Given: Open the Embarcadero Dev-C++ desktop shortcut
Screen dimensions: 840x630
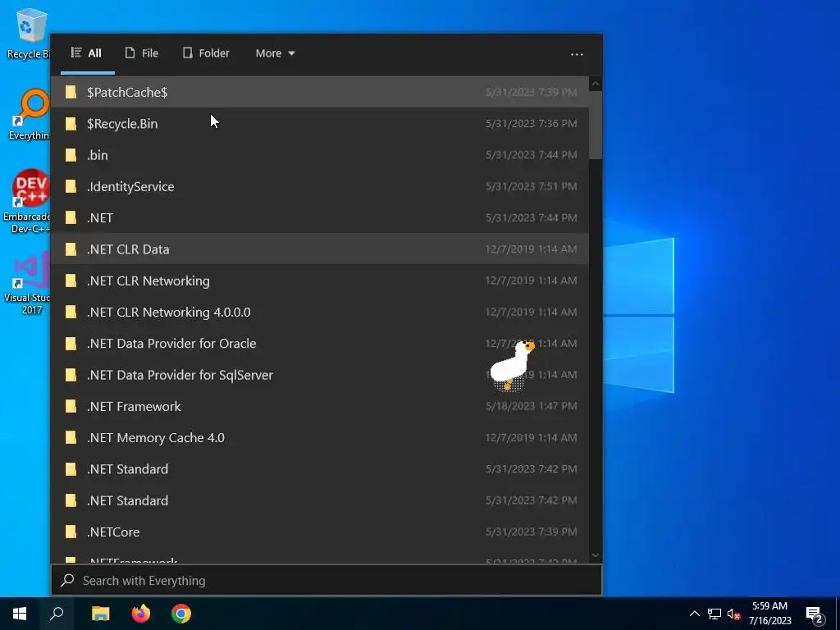Looking at the screenshot, I should coord(28,202).
